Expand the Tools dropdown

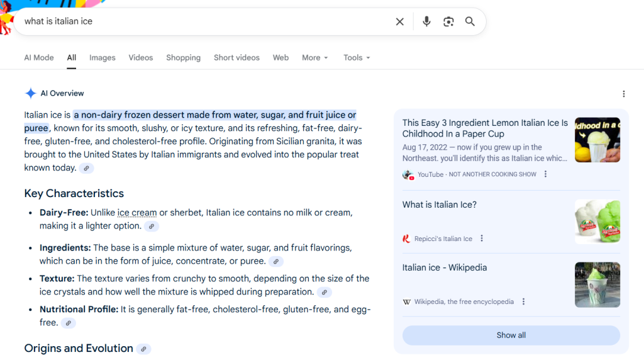pos(357,57)
